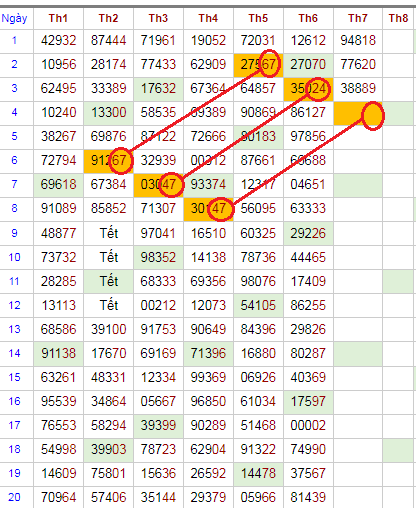Click cell value 86127
The height and width of the screenshot is (508, 416).
point(308,112)
